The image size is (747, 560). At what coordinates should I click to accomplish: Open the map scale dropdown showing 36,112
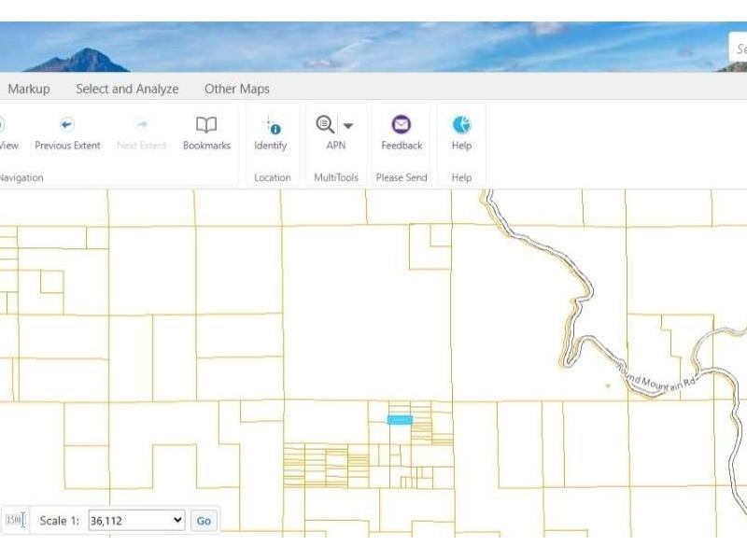click(x=136, y=520)
